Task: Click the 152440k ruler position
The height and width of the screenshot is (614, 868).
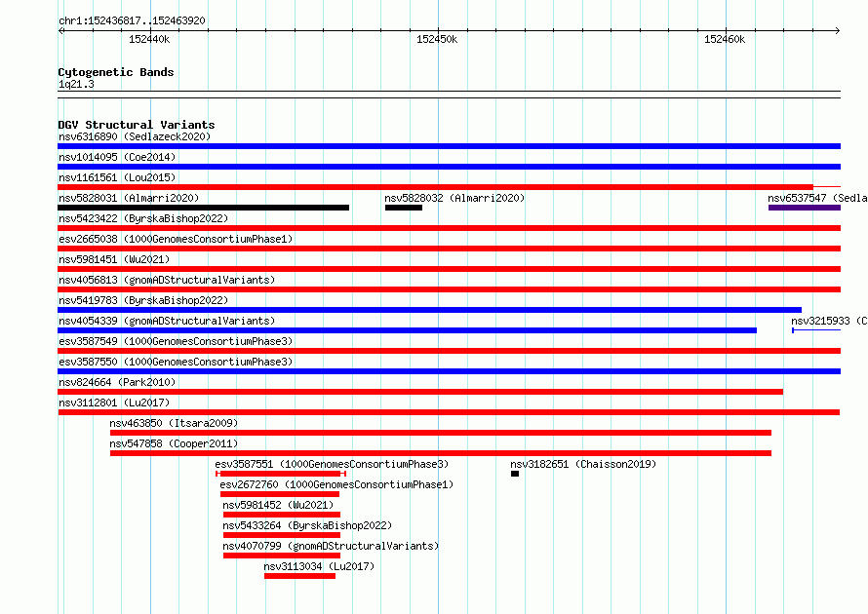Action: click(x=149, y=39)
